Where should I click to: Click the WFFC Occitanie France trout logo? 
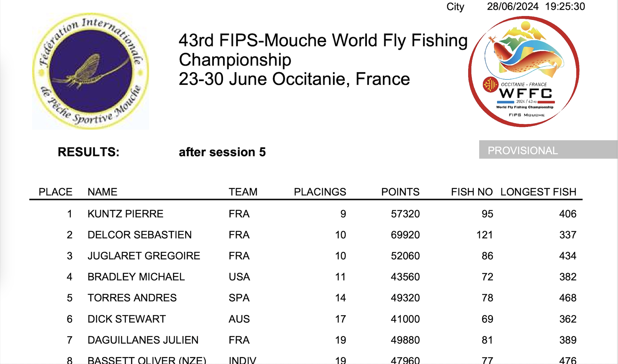click(x=524, y=72)
